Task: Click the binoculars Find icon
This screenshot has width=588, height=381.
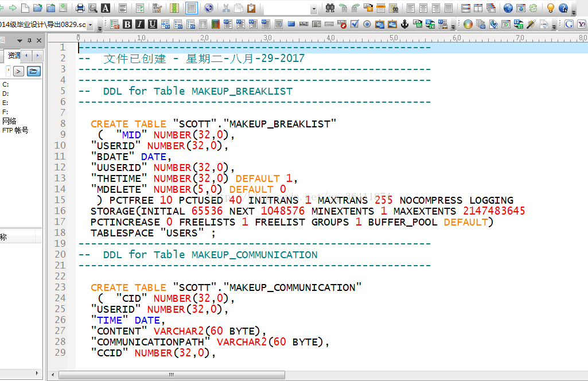Action: pos(330,8)
